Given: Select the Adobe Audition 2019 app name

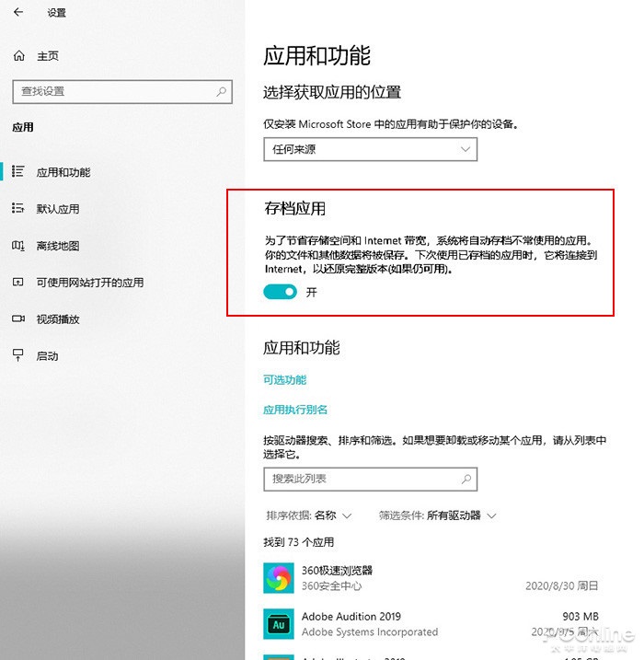Looking at the screenshot, I should click(x=351, y=616).
